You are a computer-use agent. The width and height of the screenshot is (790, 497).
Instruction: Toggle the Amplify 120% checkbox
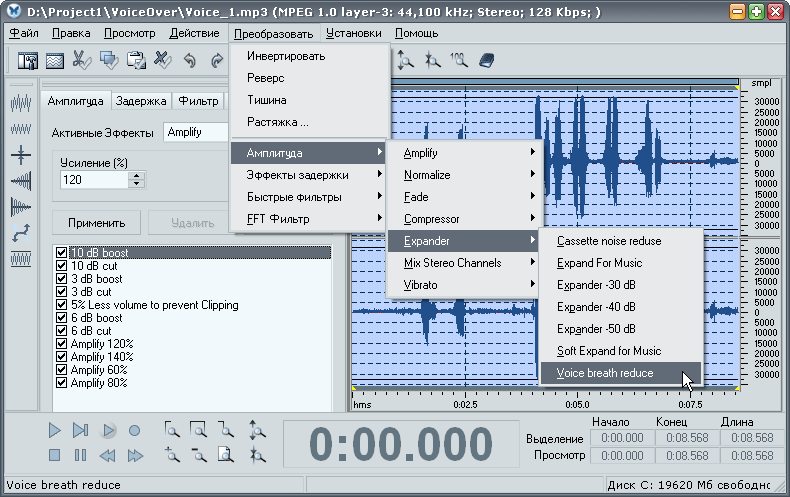(61, 344)
